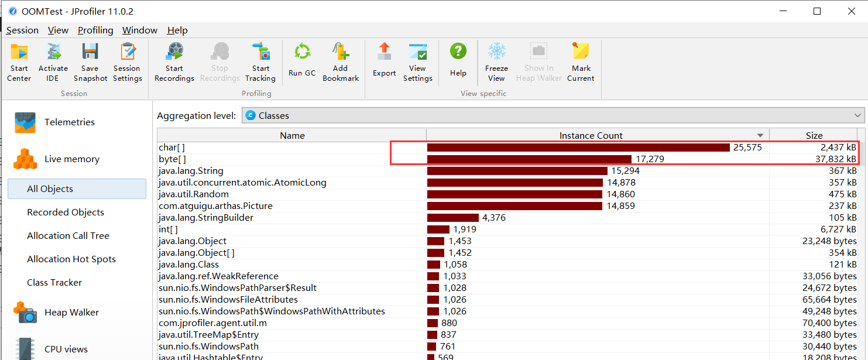Viewport: 868px width, 360px height.
Task: Select All Objects view
Action: click(77, 189)
